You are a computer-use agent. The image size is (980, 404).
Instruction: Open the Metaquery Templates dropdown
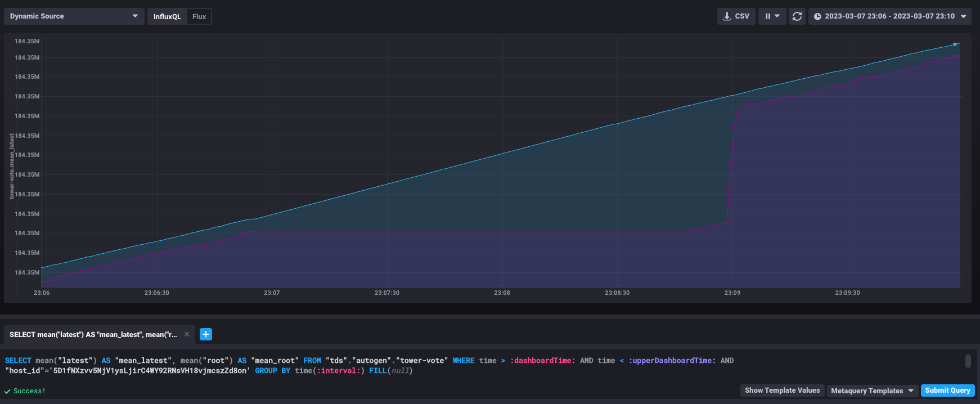872,390
